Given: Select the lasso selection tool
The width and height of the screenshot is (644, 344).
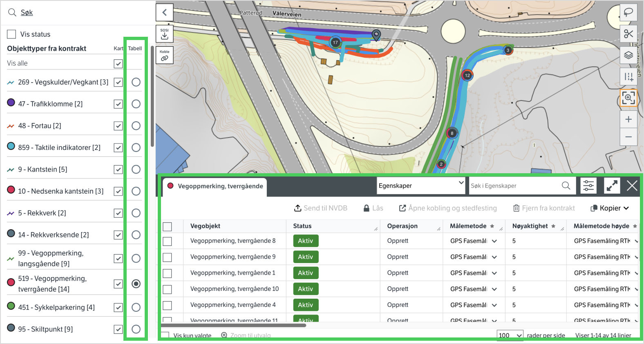Looking at the screenshot, I should pos(628,12).
